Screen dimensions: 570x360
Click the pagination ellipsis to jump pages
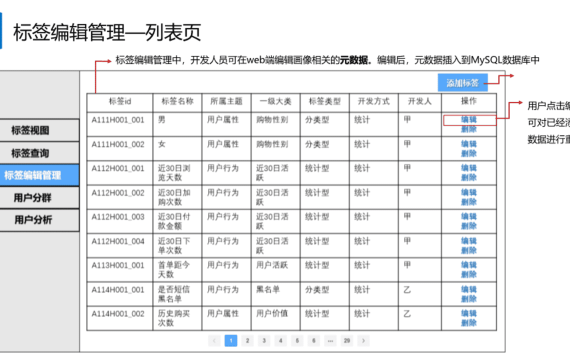click(330, 341)
